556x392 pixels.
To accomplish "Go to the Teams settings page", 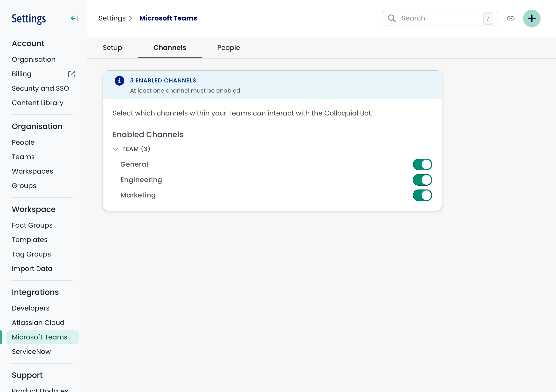I will 23,157.
